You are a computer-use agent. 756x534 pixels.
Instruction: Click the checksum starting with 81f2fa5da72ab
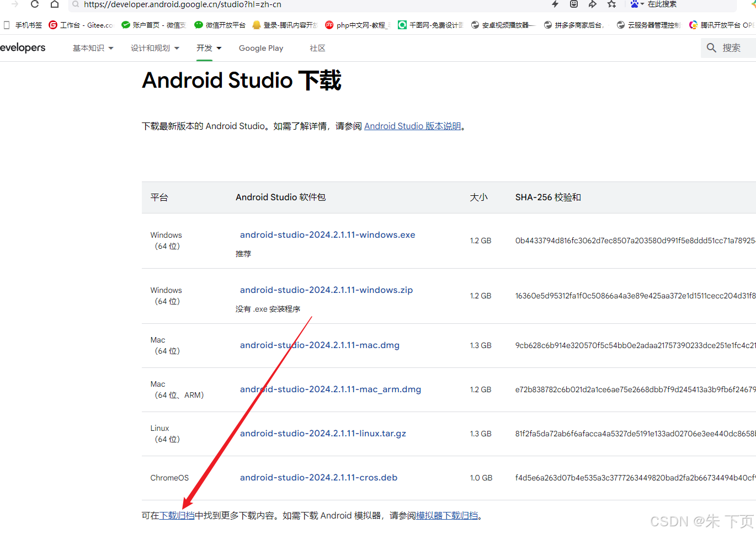[x=635, y=434]
